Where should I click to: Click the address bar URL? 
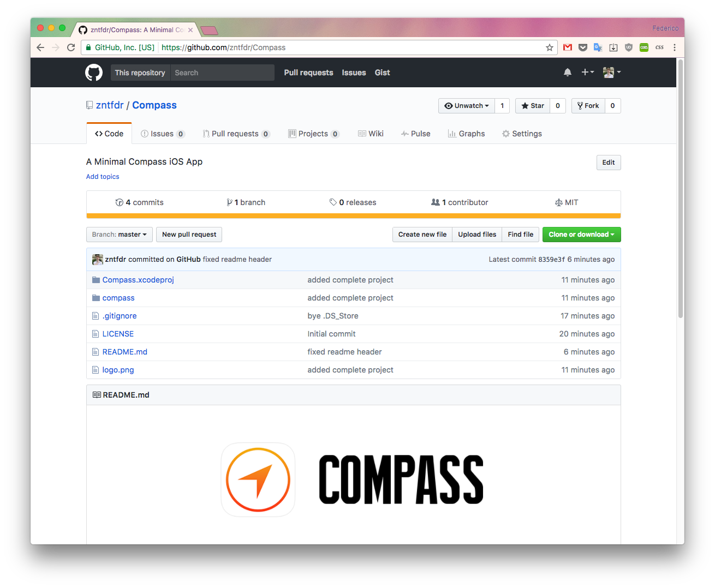pos(224,47)
